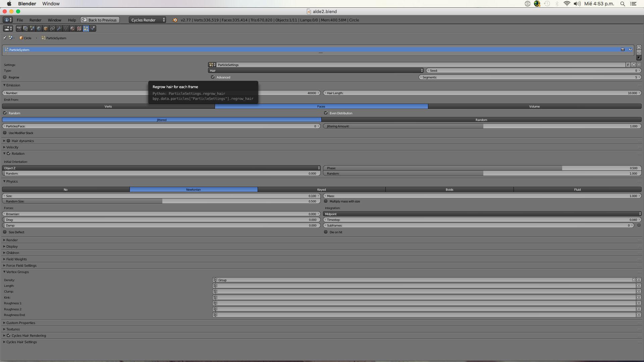Switch emit source to Volume
Screen dimensions: 644x362
pyautogui.click(x=534, y=107)
